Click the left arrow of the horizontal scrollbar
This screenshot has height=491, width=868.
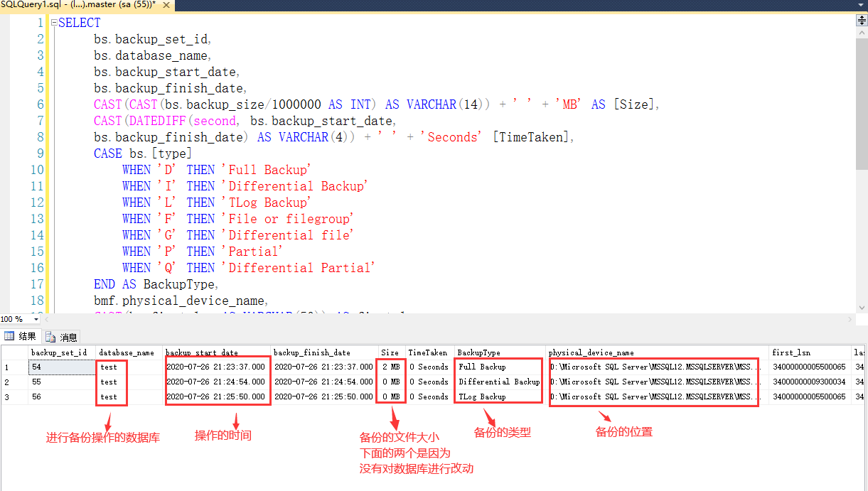(47, 319)
